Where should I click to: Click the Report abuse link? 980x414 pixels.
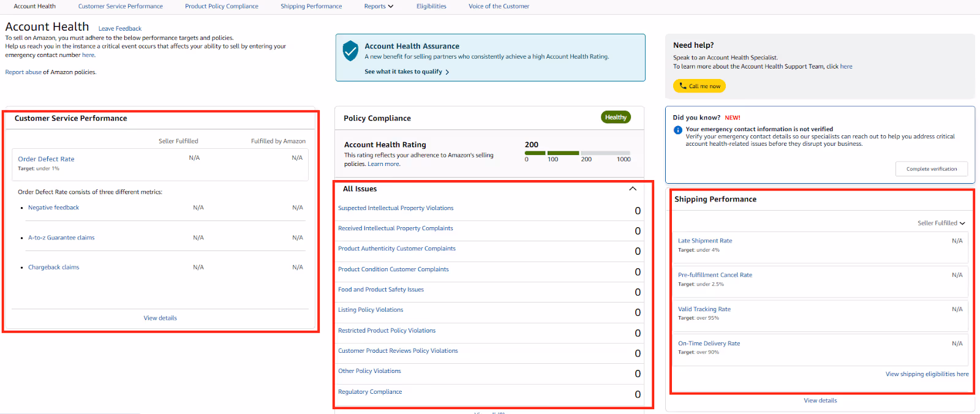[23, 72]
